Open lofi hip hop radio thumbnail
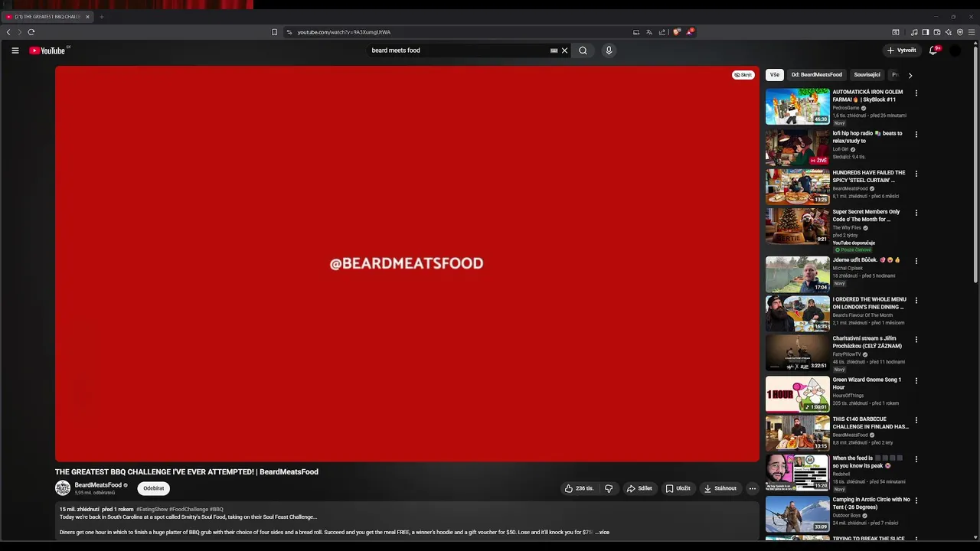 click(x=797, y=146)
